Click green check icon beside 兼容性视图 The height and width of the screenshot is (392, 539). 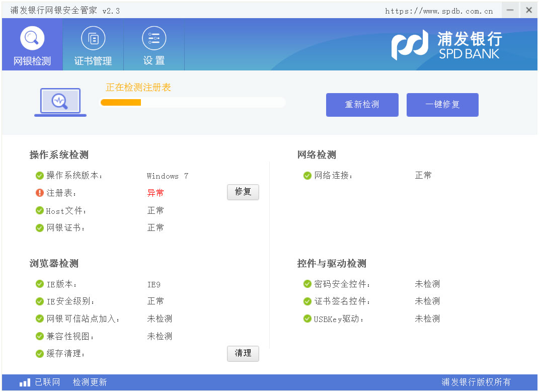click(x=40, y=336)
